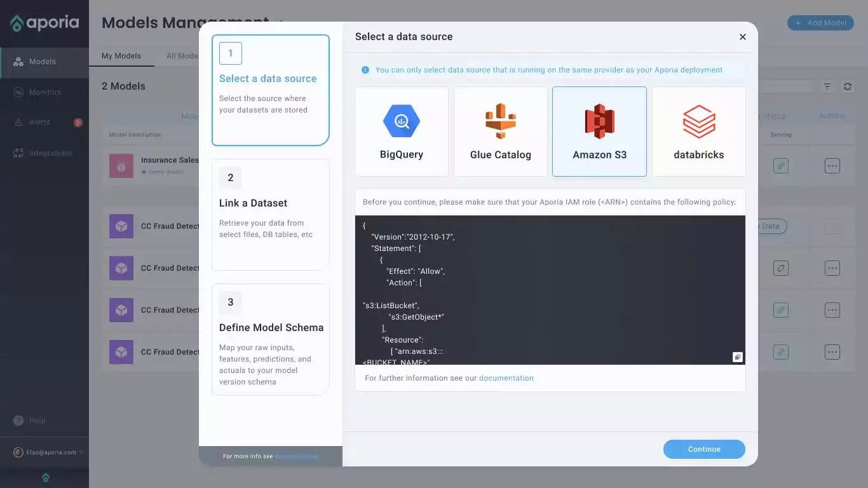Image resolution: width=868 pixels, height=488 pixels.
Task: Open the Monitors icon in the sidebar
Action: (18, 92)
